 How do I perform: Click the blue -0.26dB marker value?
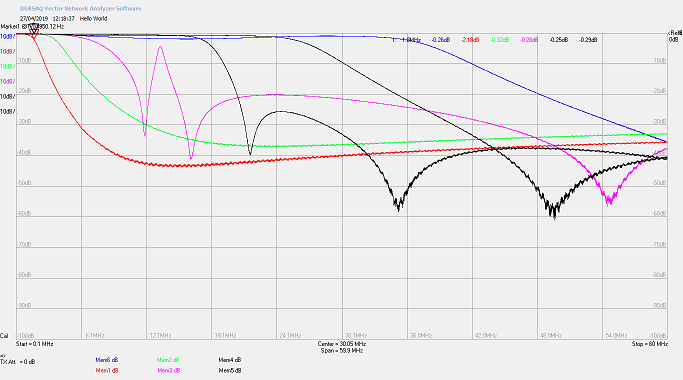(x=441, y=40)
